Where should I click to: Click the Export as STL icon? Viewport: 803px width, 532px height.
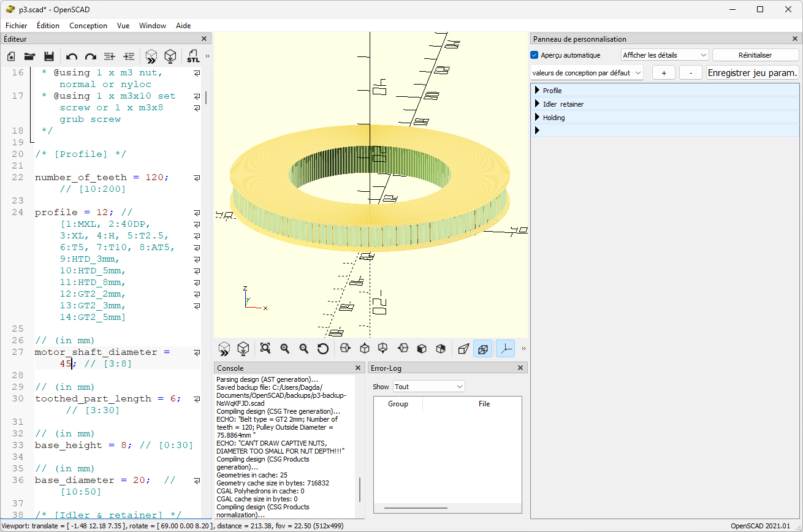pyautogui.click(x=193, y=56)
